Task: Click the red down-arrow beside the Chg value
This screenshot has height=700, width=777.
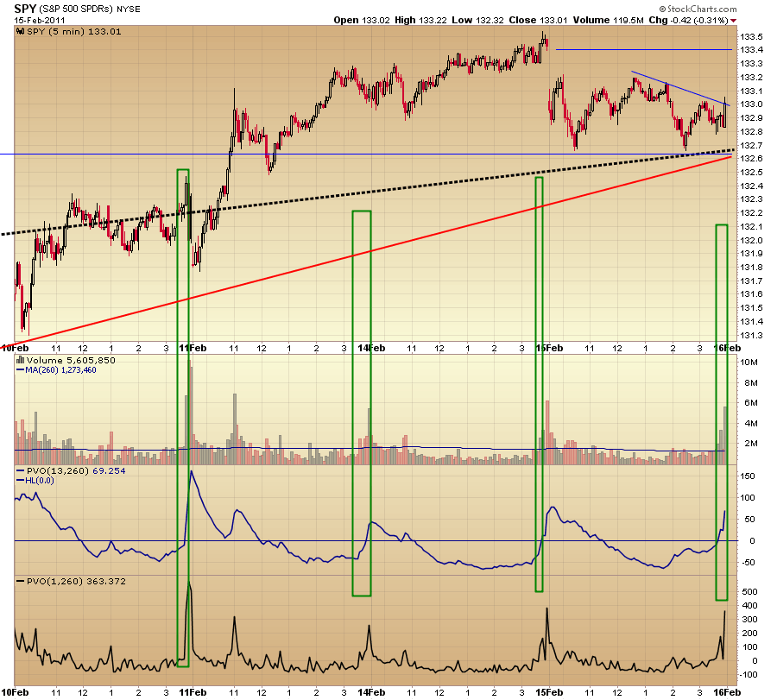Action: (733, 21)
